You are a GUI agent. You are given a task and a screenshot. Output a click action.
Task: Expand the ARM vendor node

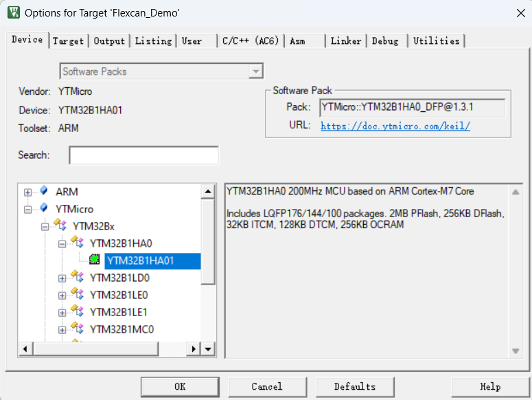click(28, 192)
